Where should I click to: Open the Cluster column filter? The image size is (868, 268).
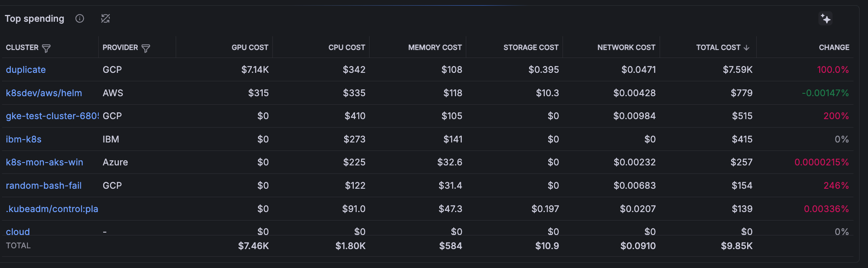(46, 48)
